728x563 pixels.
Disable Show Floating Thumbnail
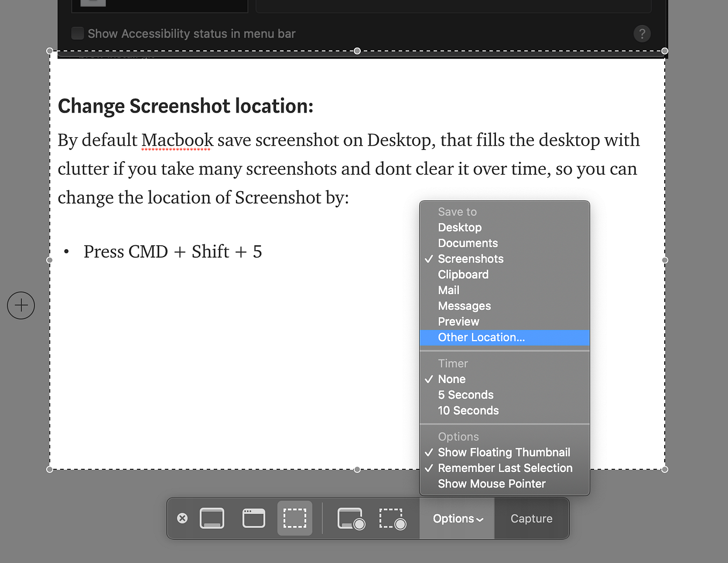pos(504,452)
